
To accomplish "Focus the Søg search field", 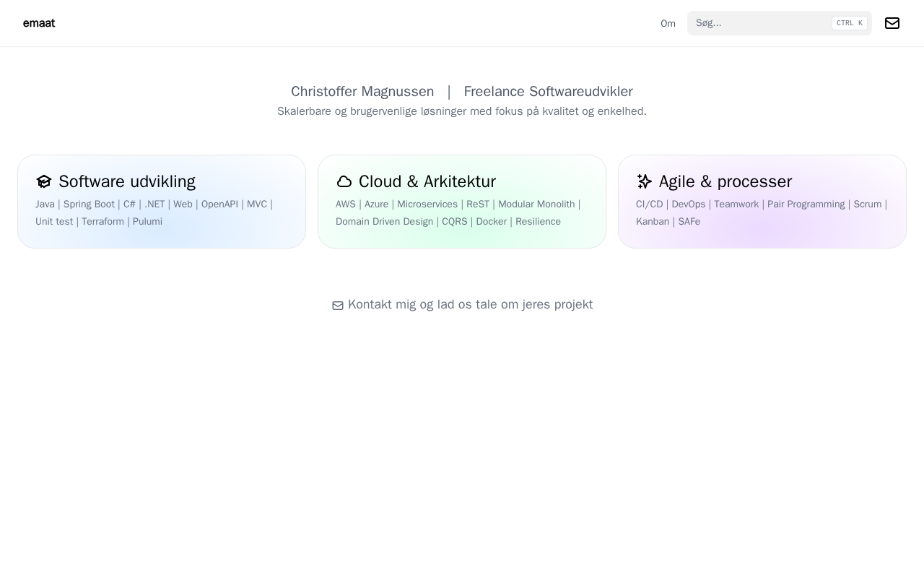I will (758, 23).
